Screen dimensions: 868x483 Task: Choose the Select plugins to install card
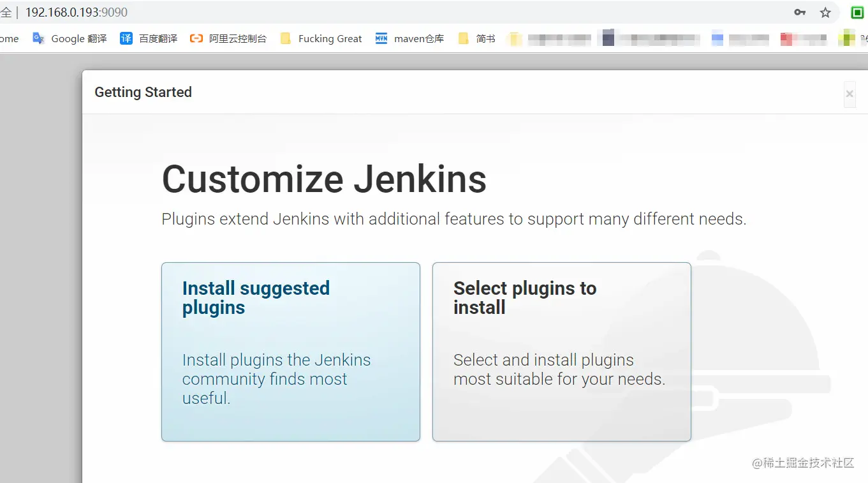(561, 352)
